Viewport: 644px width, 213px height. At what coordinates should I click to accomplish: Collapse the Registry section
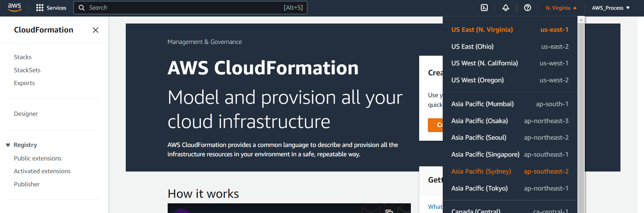[x=8, y=145]
